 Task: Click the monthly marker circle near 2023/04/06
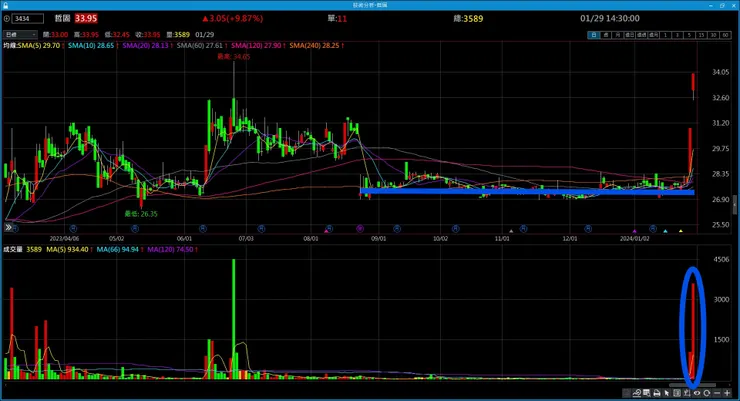click(x=73, y=229)
